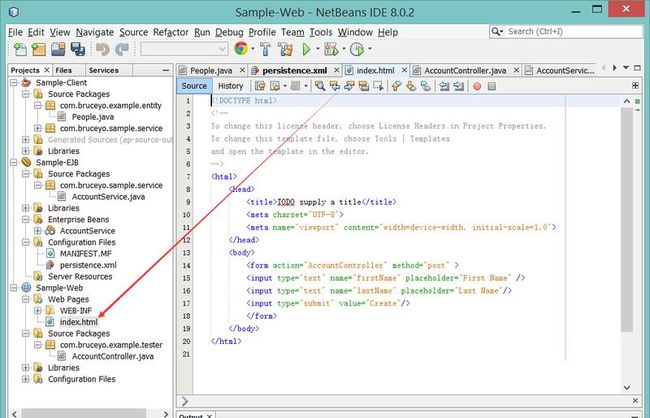This screenshot has height=418, width=650.
Task: Switch to the Services panel tab
Action: pyautogui.click(x=104, y=70)
